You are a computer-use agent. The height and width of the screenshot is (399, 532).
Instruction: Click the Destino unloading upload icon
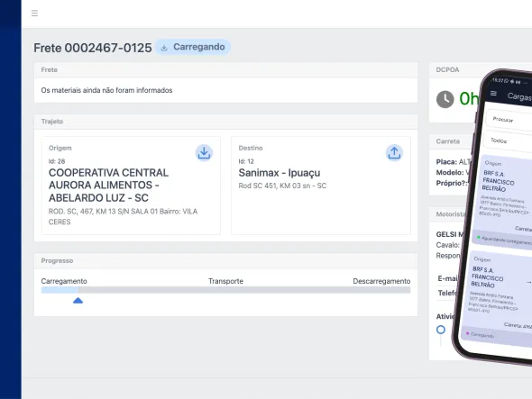394,153
